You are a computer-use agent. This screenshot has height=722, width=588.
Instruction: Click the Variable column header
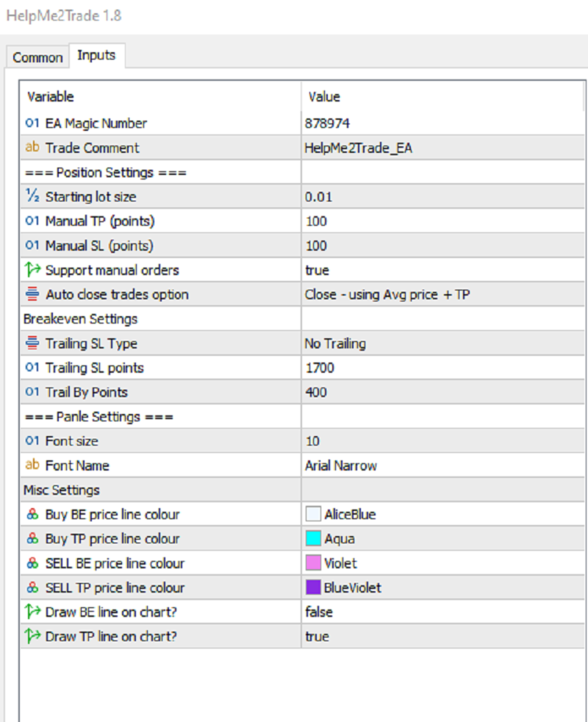pyautogui.click(x=51, y=96)
